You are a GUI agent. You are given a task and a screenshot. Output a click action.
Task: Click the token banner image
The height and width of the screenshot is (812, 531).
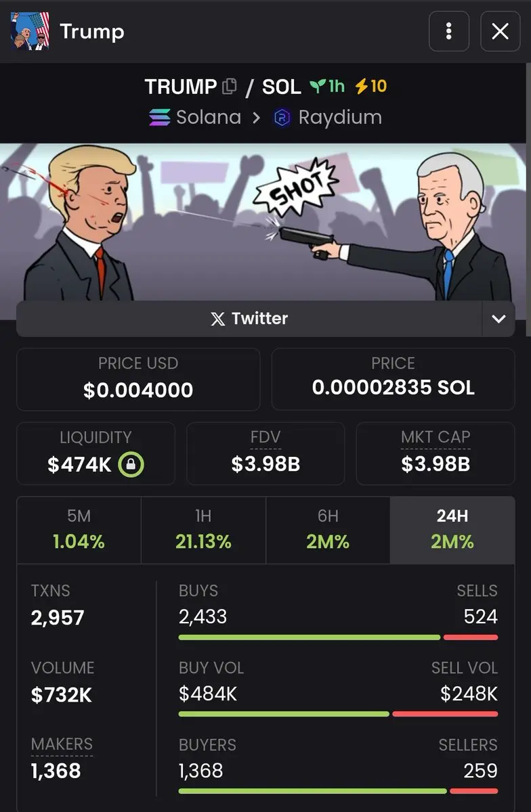[x=265, y=222]
